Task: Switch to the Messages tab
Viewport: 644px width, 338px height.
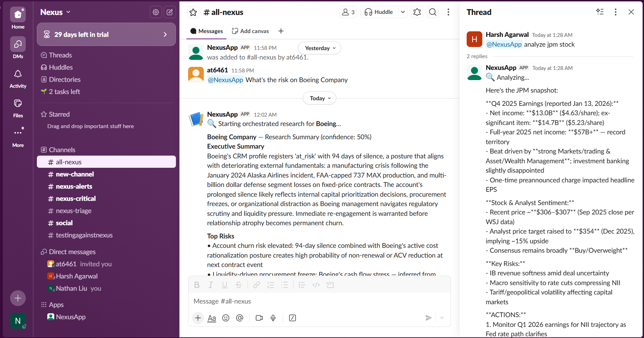Action: [x=207, y=31]
